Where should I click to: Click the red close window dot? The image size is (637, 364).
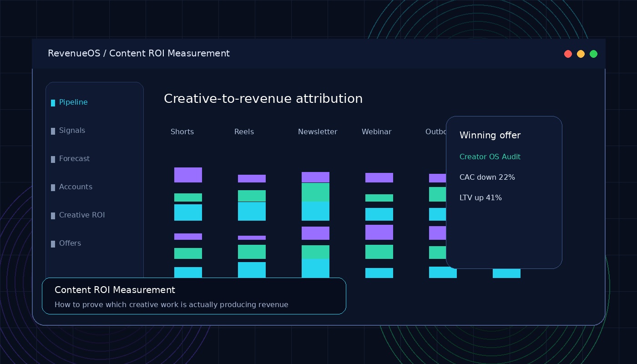(568, 54)
